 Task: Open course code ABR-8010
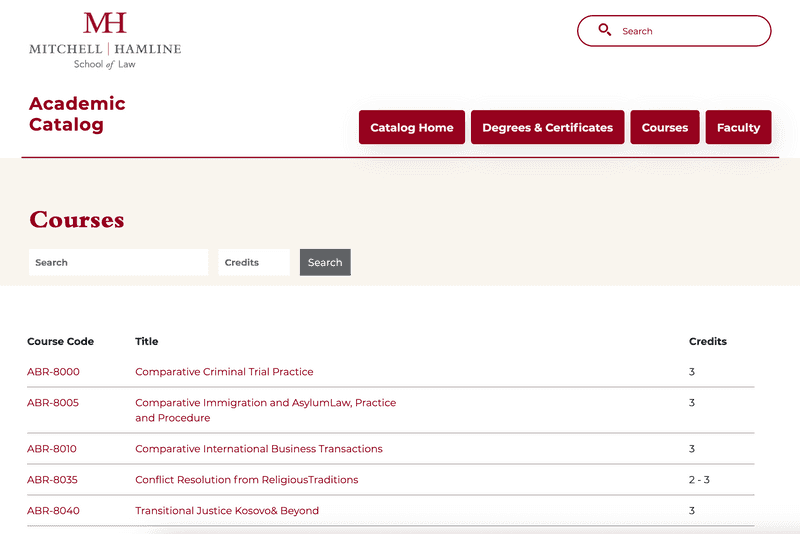tap(52, 449)
